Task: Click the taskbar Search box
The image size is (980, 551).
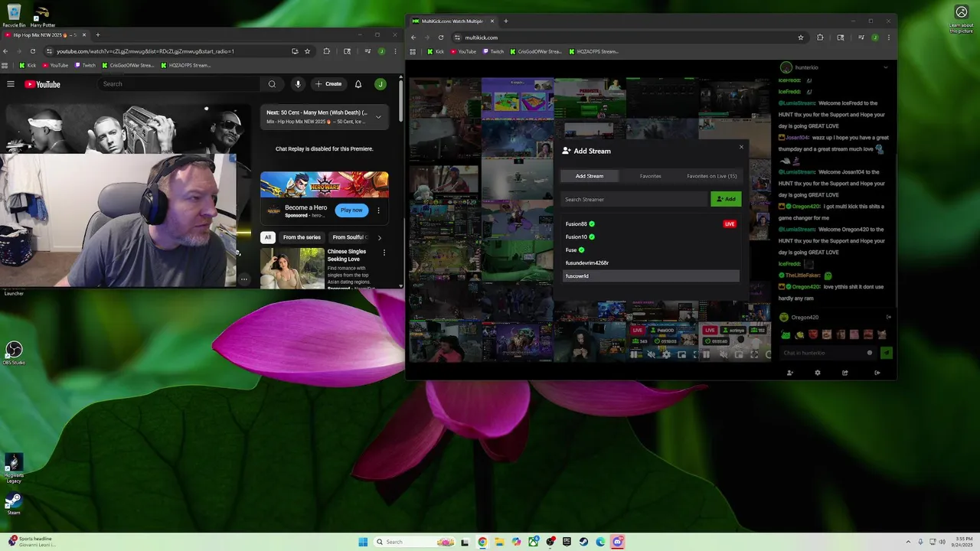Action: (x=414, y=542)
